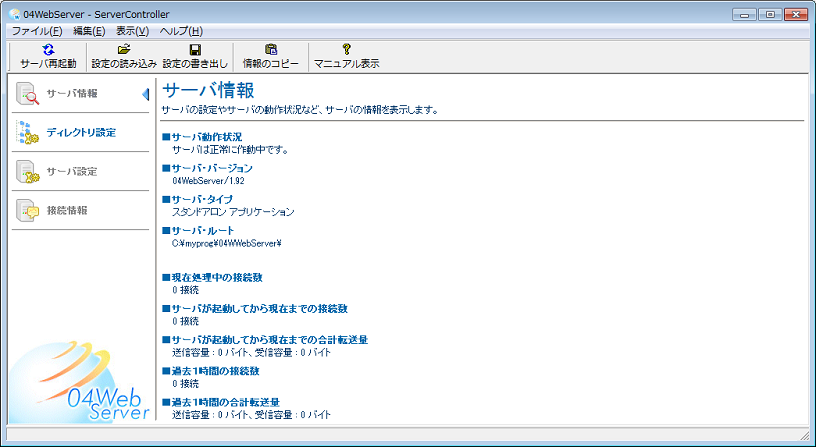816x447 pixels.
Task: Click the サーバ情報 magnifier page icon
Action: pyautogui.click(x=28, y=94)
